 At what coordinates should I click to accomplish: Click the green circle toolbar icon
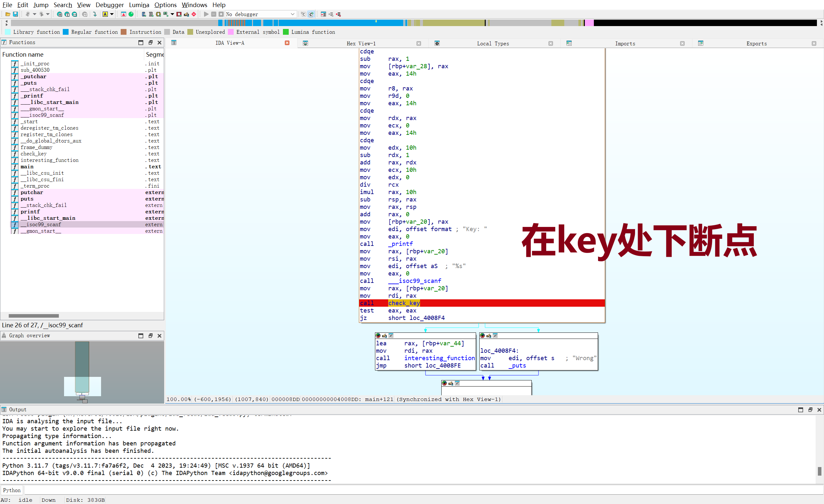(x=131, y=14)
